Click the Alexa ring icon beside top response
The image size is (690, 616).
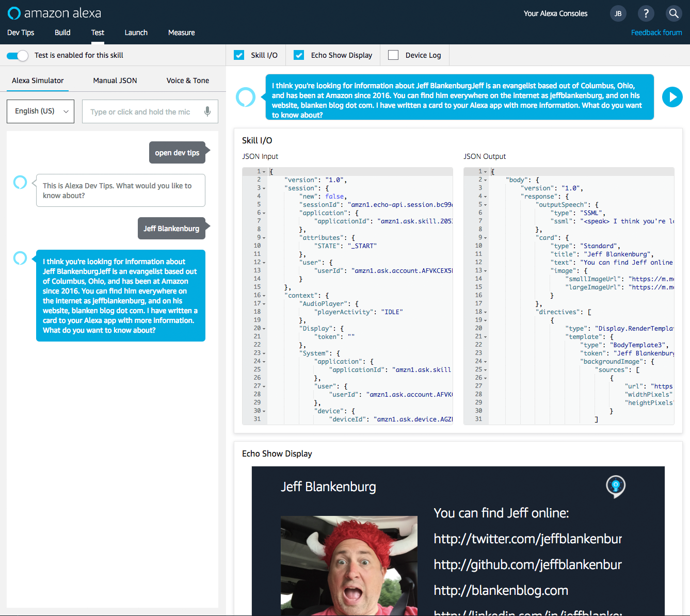246,97
